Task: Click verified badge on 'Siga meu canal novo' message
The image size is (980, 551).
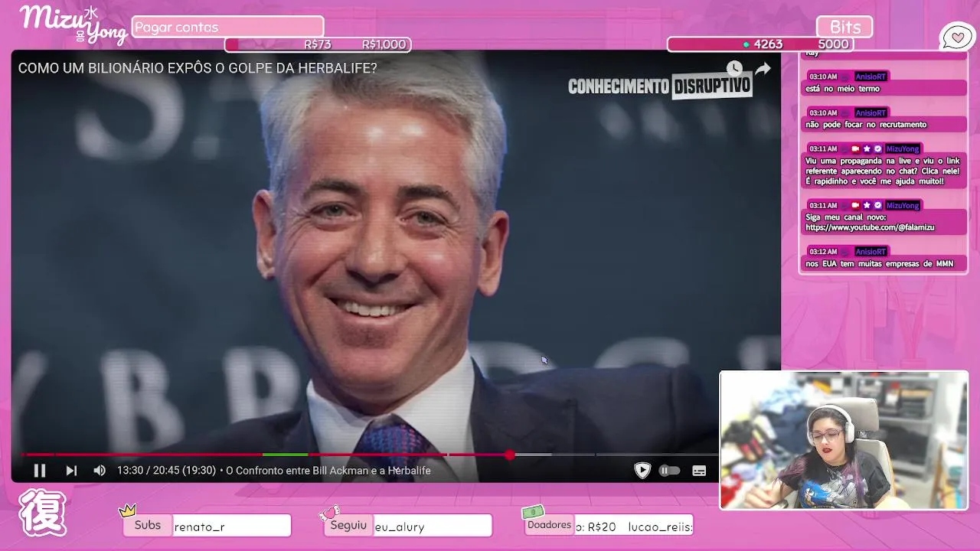Action: pyautogui.click(x=877, y=205)
